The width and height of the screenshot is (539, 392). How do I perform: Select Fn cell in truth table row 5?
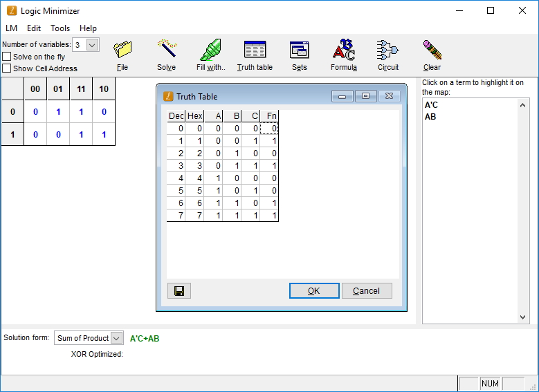click(x=269, y=190)
